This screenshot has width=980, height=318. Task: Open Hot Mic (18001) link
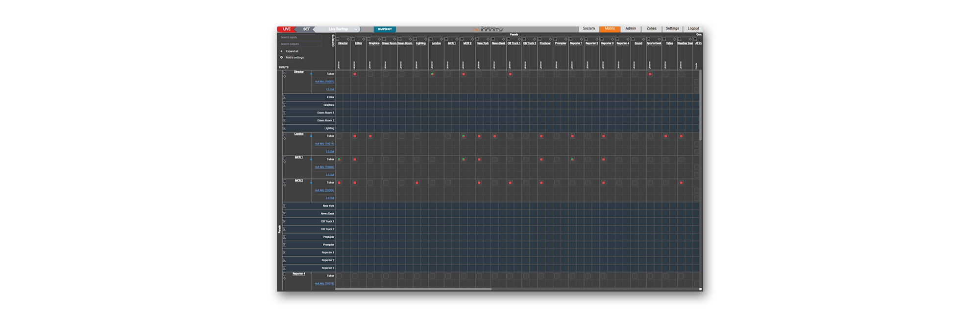(x=324, y=82)
